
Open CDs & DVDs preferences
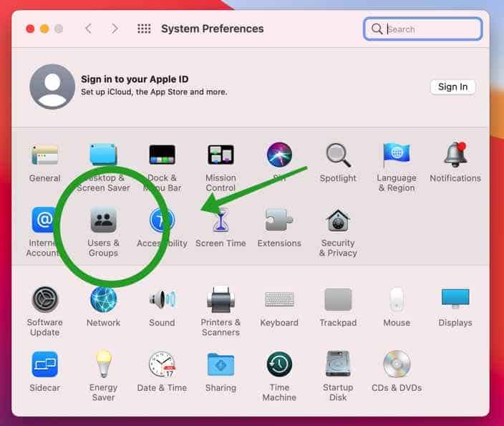(x=397, y=364)
